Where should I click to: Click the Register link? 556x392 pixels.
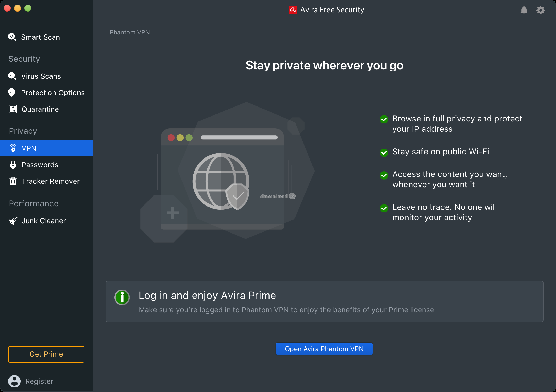pos(39,381)
